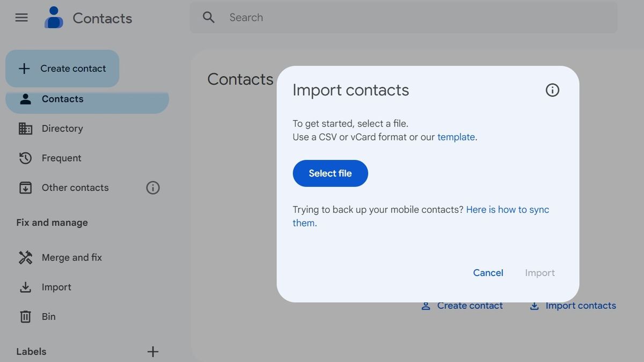Click the info icon next to Other contacts
Image resolution: width=644 pixels, height=362 pixels.
[152, 187]
